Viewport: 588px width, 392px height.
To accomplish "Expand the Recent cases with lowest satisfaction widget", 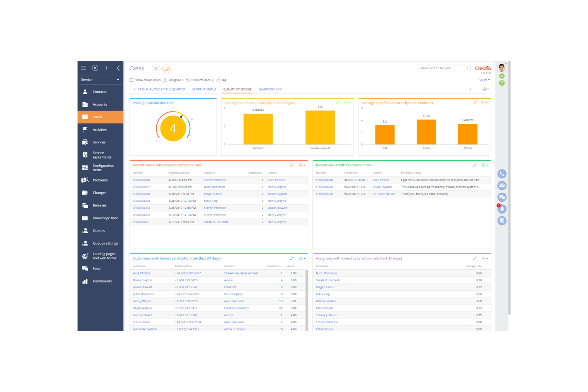I will [292, 165].
